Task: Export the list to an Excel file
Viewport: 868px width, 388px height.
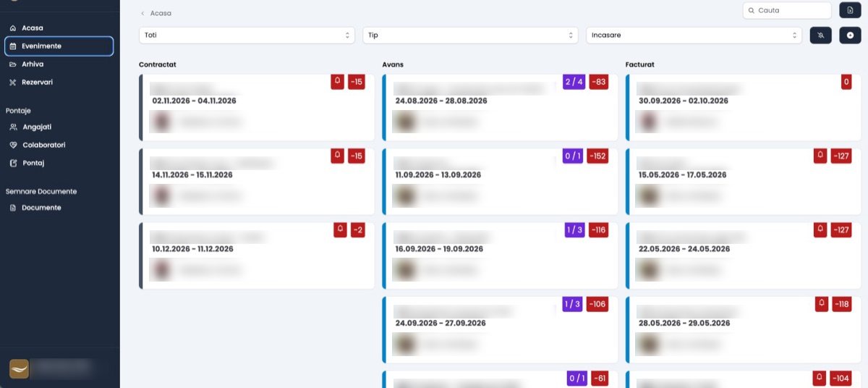Action: click(850, 10)
